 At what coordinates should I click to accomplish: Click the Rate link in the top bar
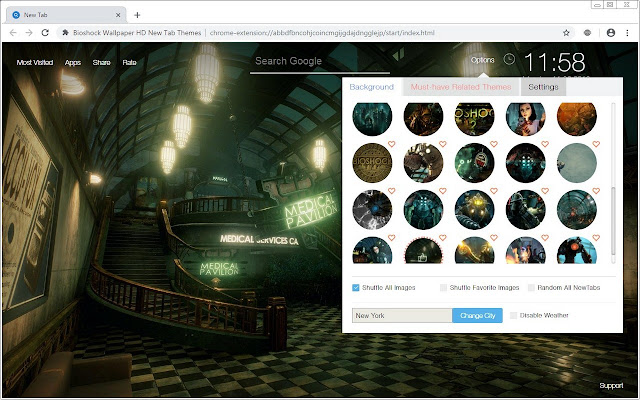(129, 62)
